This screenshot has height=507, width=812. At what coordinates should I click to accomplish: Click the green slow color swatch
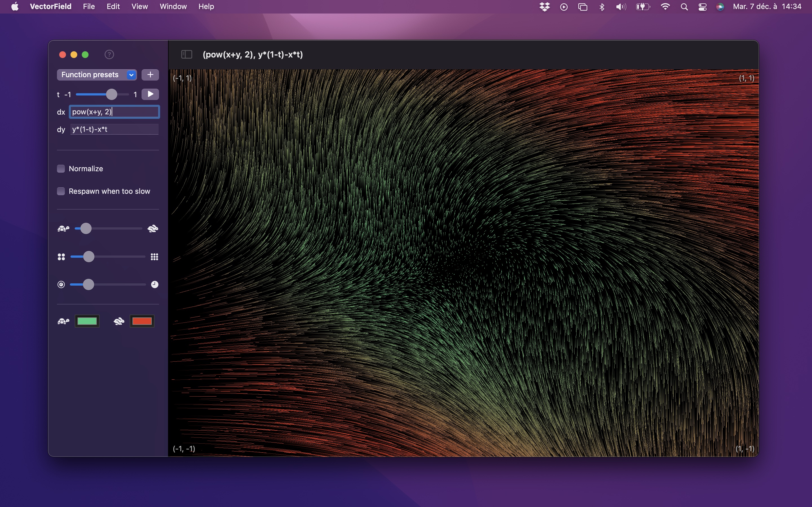coord(87,321)
